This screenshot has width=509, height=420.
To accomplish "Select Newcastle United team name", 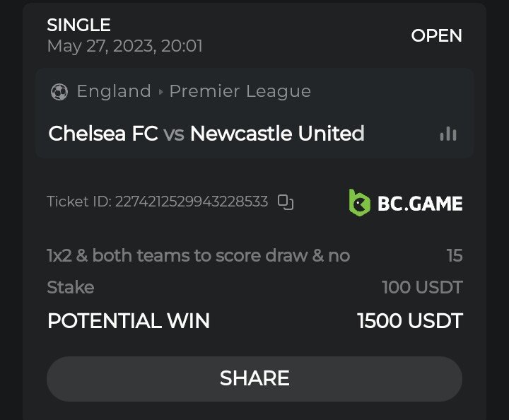I will pos(277,134).
